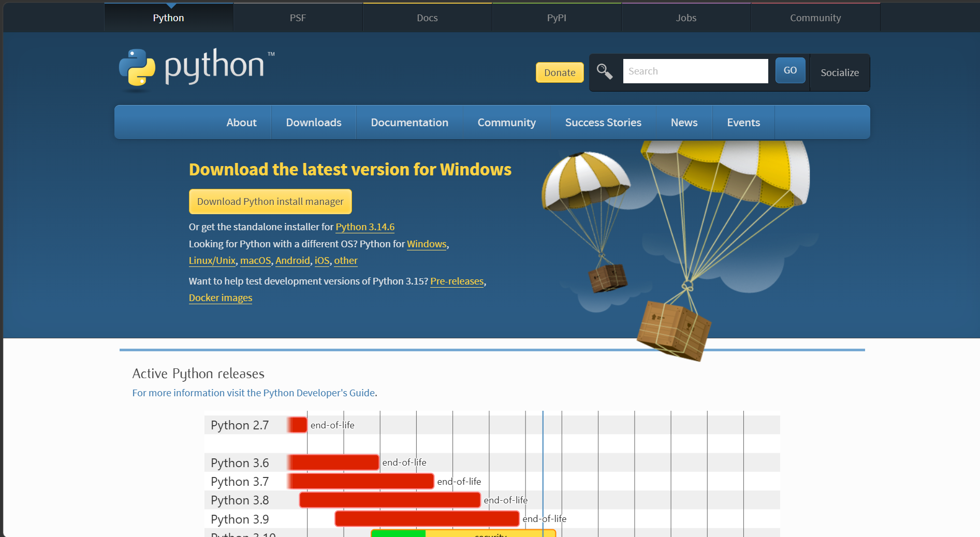
Task: Open the Python tab in top bar
Action: coord(169,18)
